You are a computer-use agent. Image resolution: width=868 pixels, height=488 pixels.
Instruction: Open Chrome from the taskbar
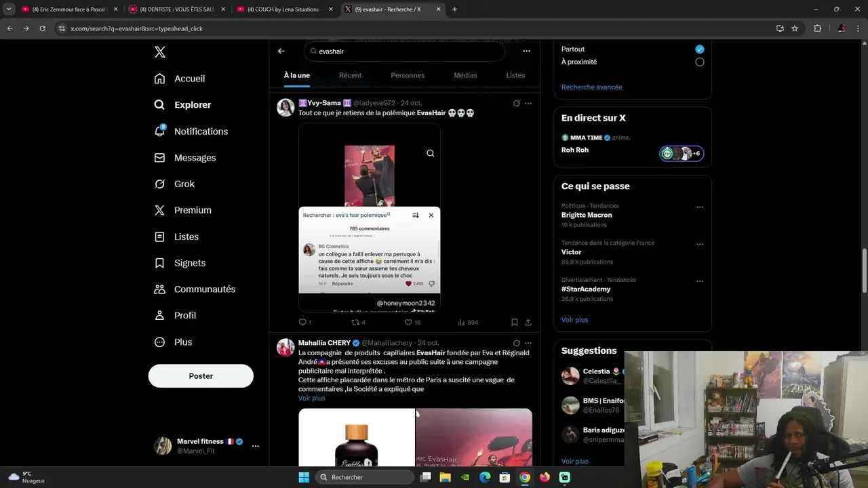(x=525, y=477)
